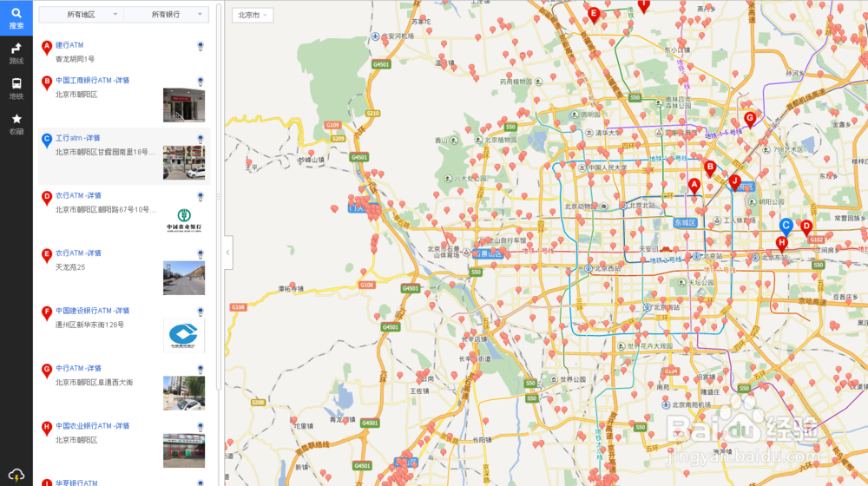Open photo thumbnail of result C
The height and width of the screenshot is (486, 868).
[x=184, y=163]
